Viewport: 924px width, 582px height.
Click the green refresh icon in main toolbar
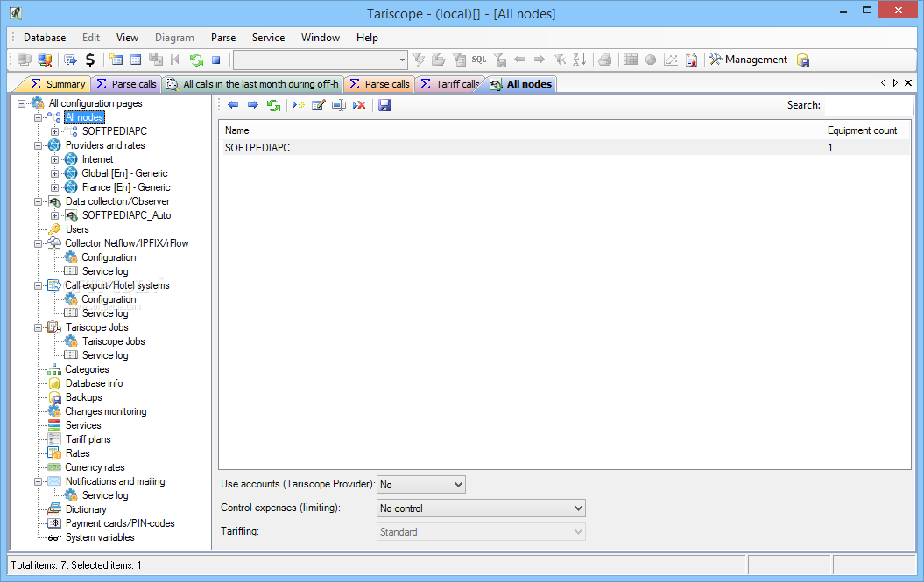click(x=196, y=60)
